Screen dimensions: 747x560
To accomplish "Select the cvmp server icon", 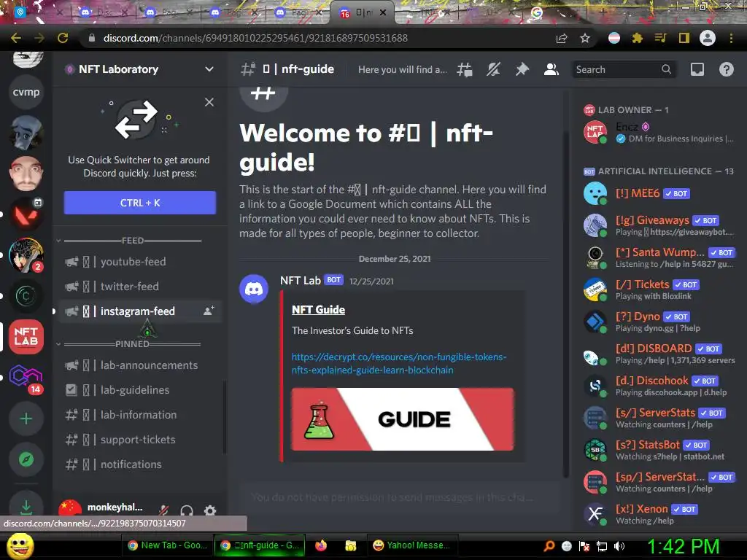I will click(26, 92).
